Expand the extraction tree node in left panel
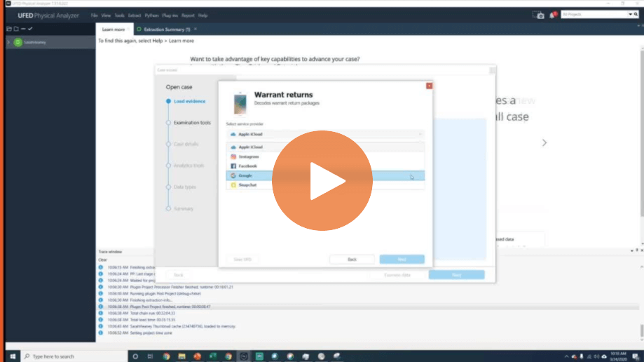 coord(8,42)
